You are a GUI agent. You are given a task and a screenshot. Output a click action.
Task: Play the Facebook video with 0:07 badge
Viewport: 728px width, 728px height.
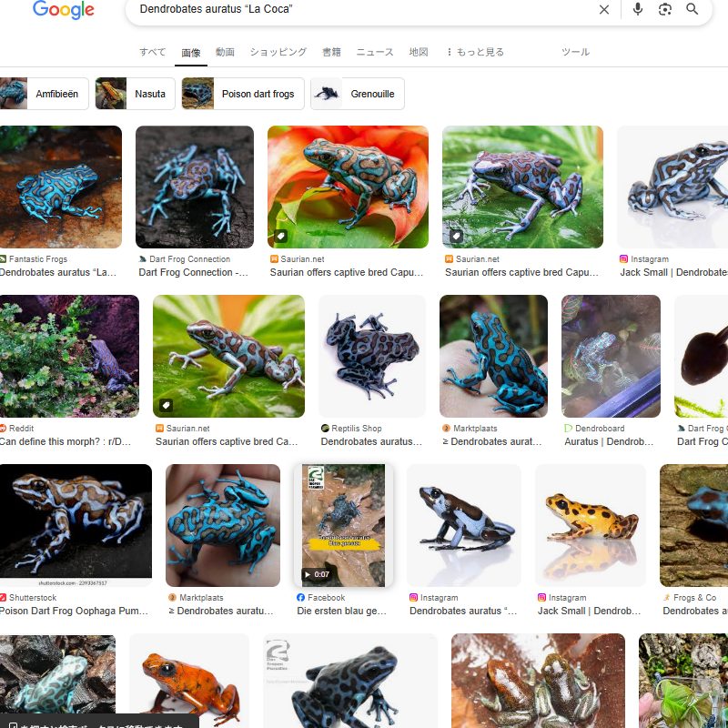pos(343,525)
